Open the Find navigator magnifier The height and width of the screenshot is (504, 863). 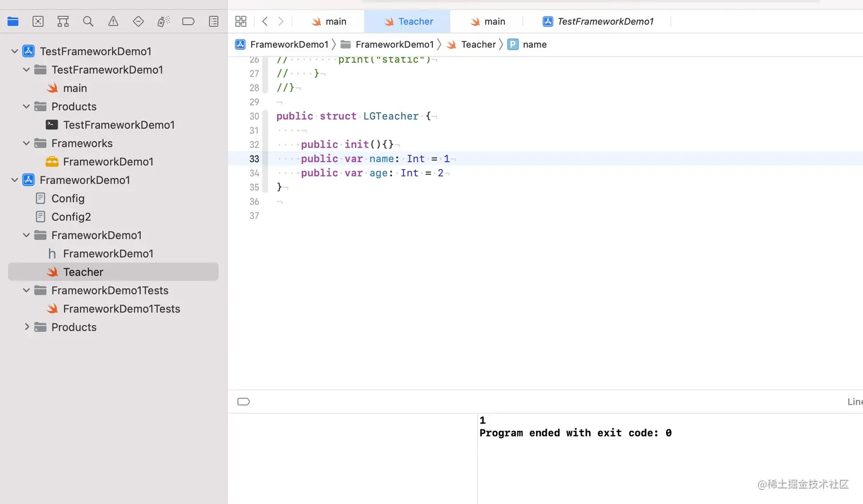[88, 22]
